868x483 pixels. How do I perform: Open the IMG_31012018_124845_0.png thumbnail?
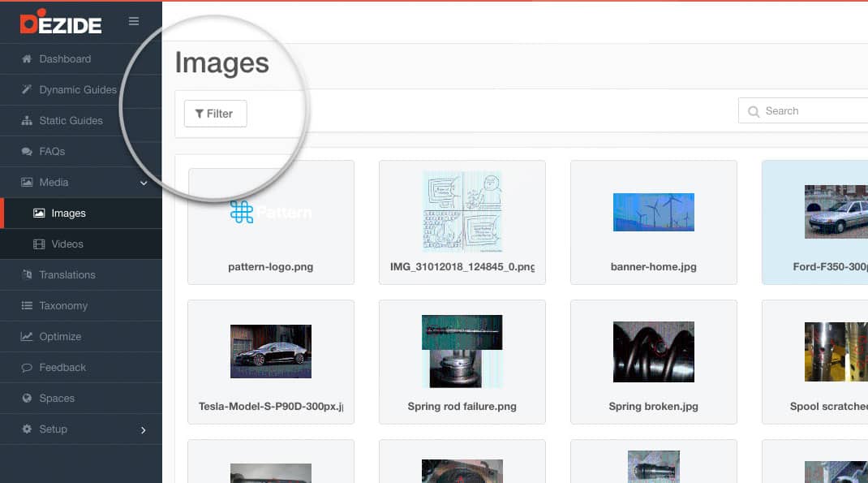click(x=462, y=212)
